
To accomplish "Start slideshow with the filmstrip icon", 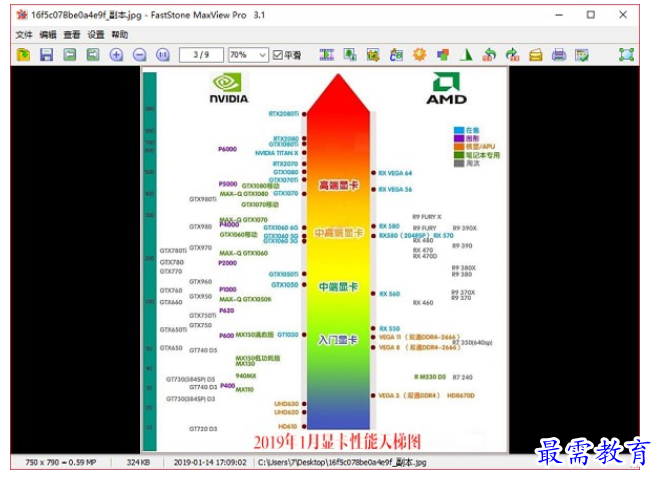I will tap(327, 55).
